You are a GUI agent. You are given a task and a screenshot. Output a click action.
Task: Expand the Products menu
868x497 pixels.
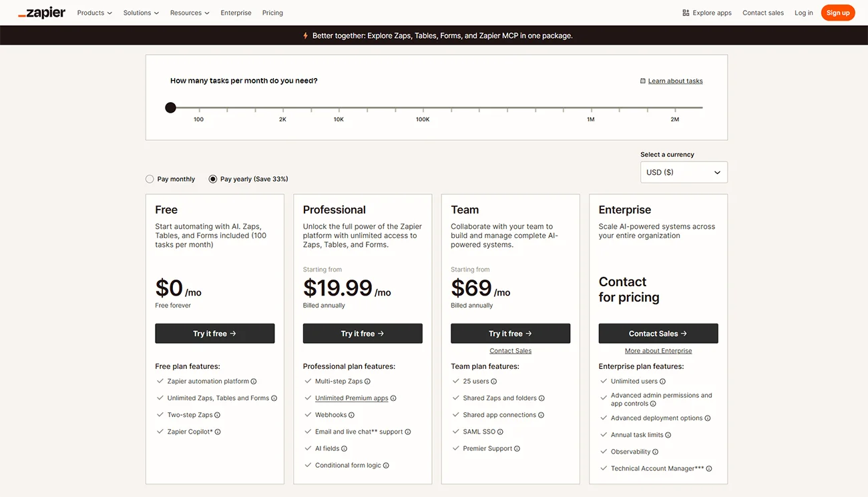[x=93, y=12]
